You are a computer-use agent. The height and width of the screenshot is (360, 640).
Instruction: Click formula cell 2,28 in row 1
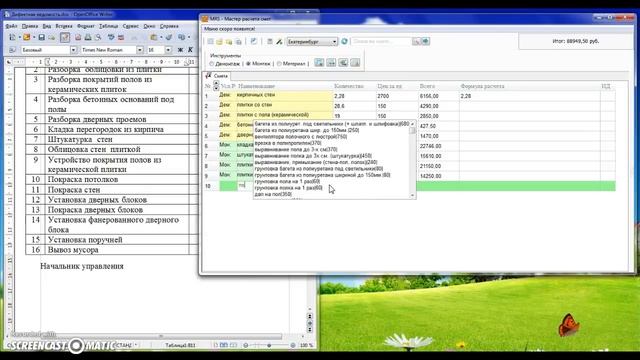pyautogui.click(x=529, y=96)
